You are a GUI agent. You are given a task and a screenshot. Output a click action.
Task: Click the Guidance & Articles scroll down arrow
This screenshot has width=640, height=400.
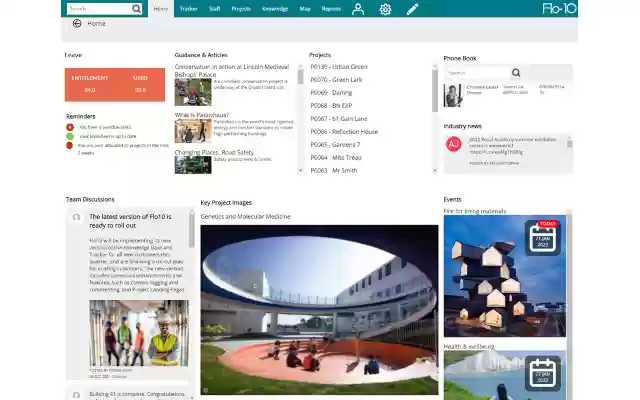[x=301, y=170]
